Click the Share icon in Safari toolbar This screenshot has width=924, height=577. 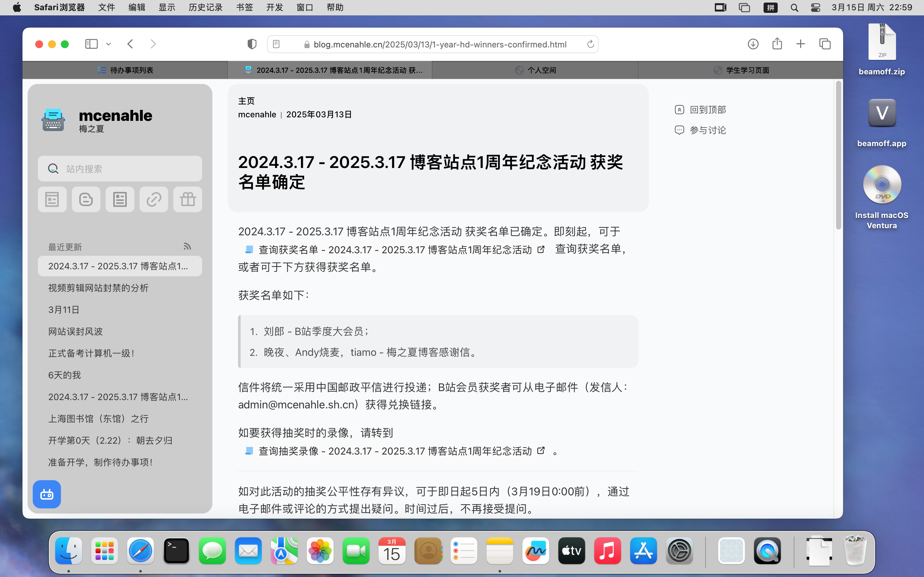point(777,44)
